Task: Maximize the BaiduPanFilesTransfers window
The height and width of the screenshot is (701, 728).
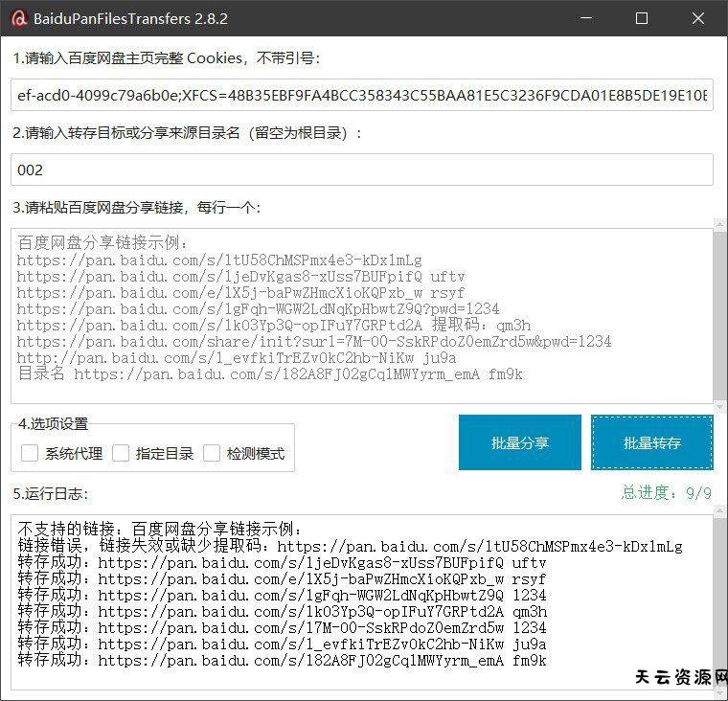Action: (642, 18)
